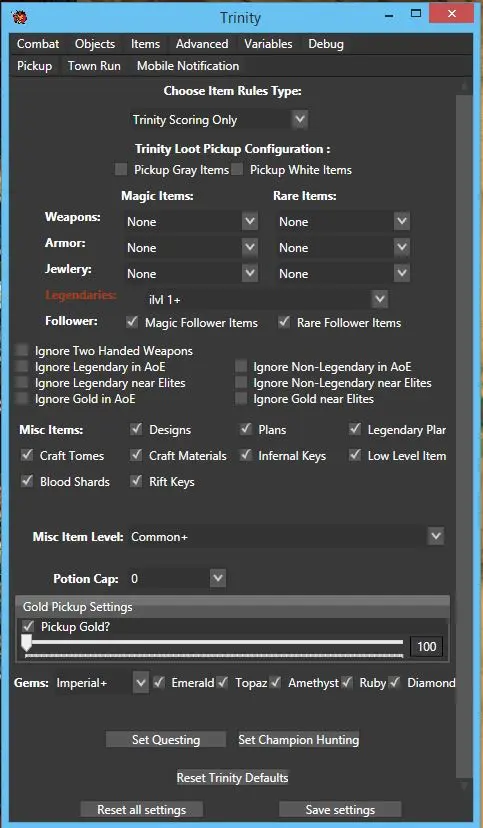The width and height of the screenshot is (483, 828).
Task: Enable Ignore Legendary in AoE
Action: [x=22, y=366]
